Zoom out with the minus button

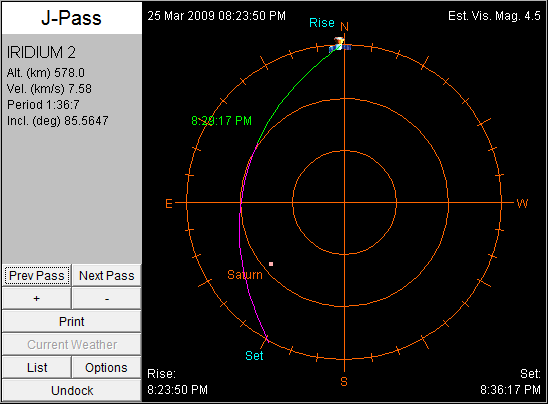pos(107,298)
